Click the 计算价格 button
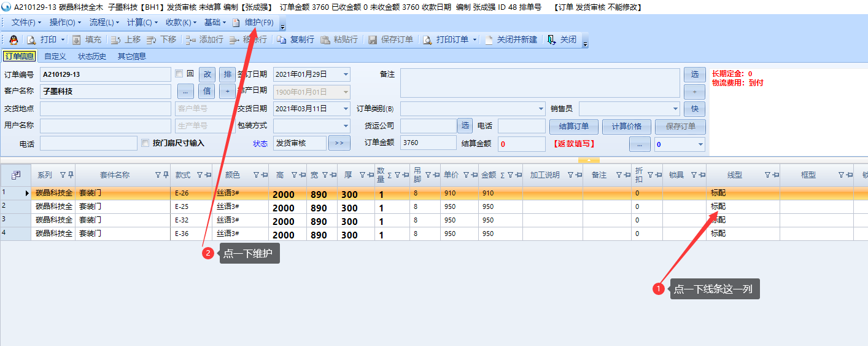Screen dimensions: 868x346 [x=626, y=127]
